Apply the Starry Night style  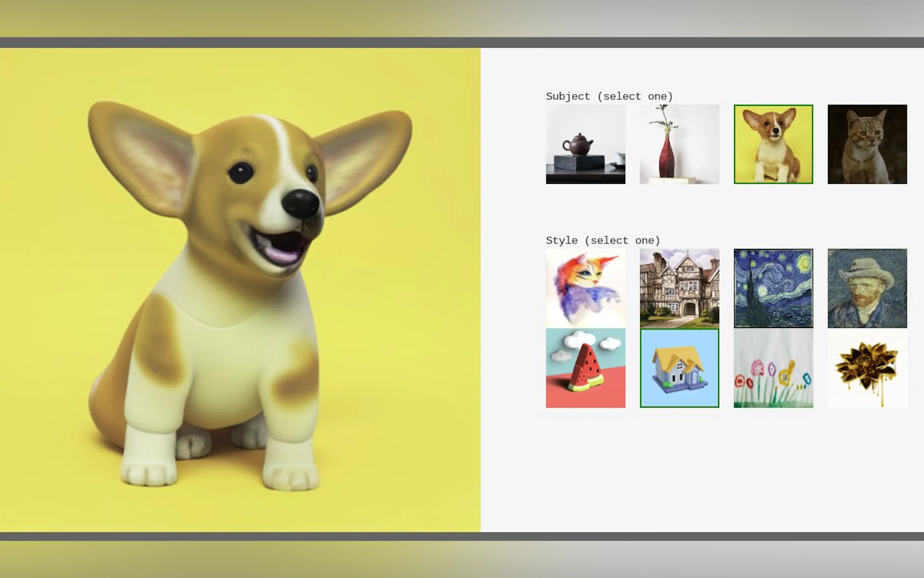pos(773,288)
